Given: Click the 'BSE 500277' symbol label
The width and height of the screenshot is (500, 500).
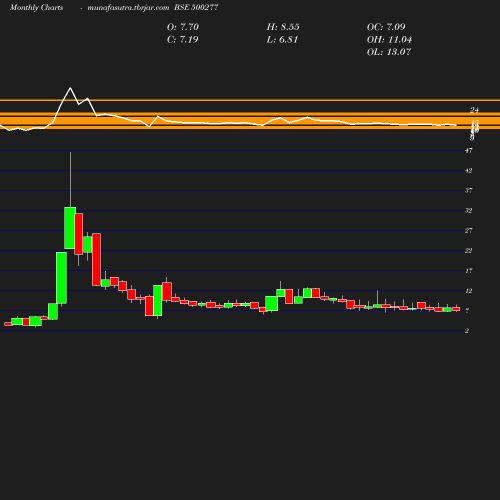Looking at the screenshot, I should tap(196, 7).
